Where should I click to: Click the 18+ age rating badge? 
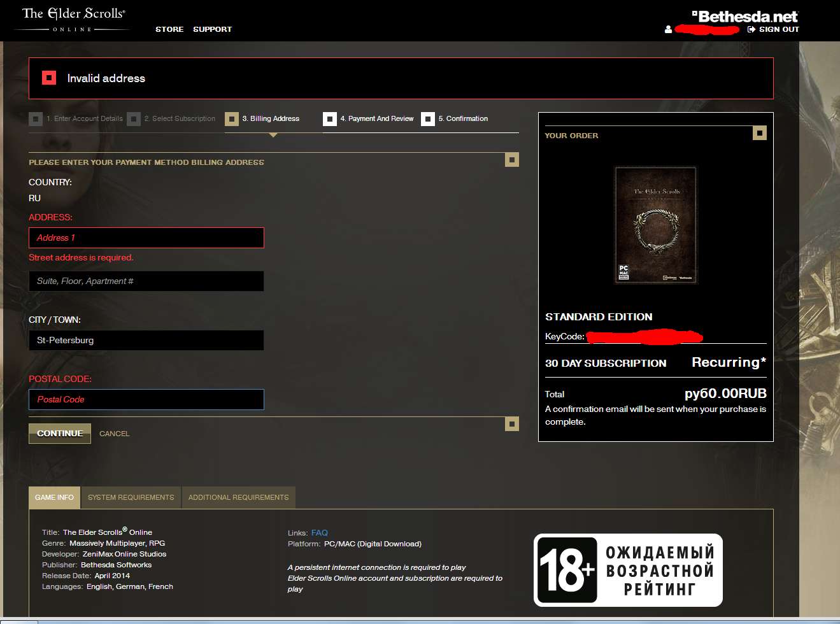(x=629, y=570)
